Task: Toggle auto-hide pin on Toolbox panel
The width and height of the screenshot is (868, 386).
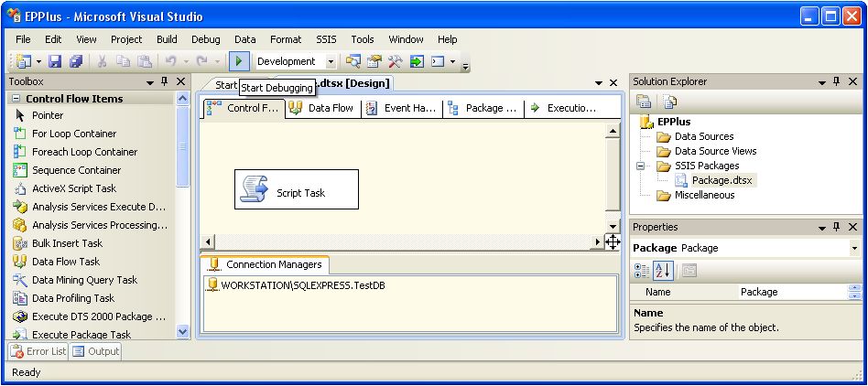Action: [x=165, y=81]
